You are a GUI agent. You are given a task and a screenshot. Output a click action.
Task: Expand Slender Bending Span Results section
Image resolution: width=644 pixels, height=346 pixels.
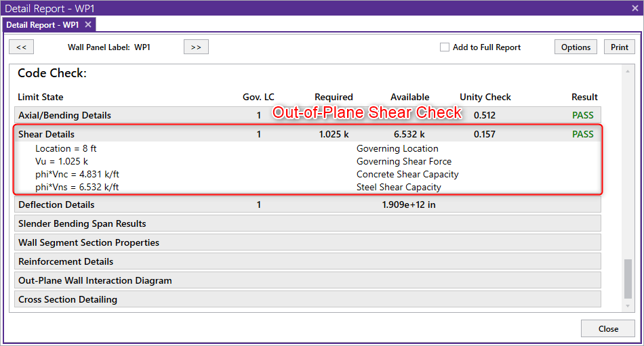(82, 223)
